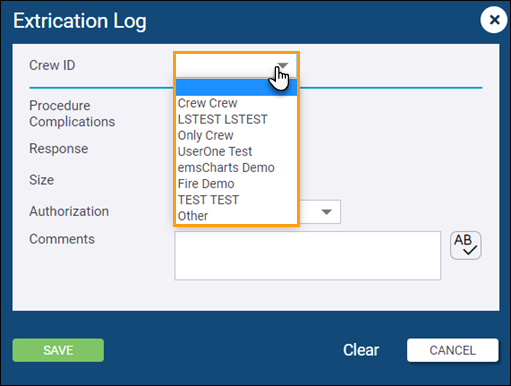The image size is (511, 386).
Task: Select the blank highlighted list option
Action: (236, 87)
